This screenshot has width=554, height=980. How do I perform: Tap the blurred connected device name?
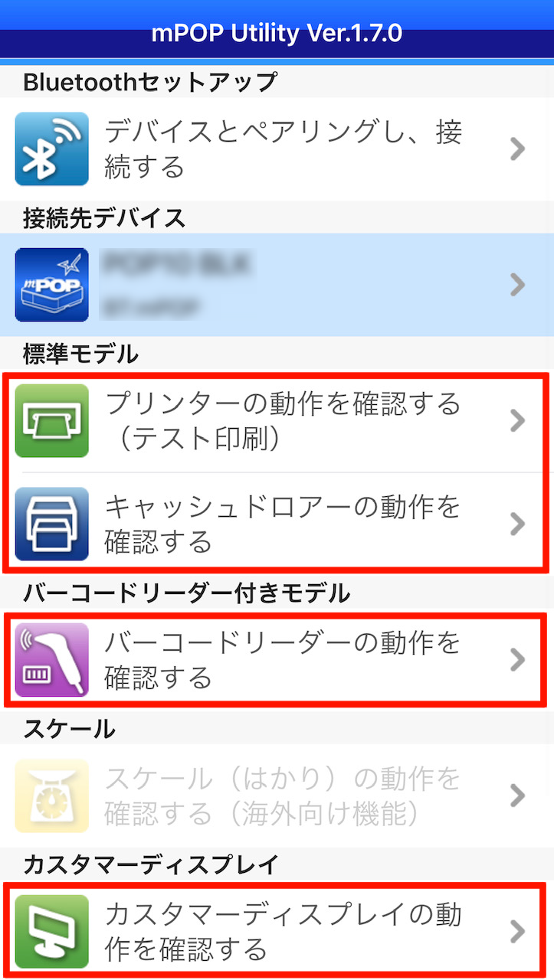[x=178, y=265]
